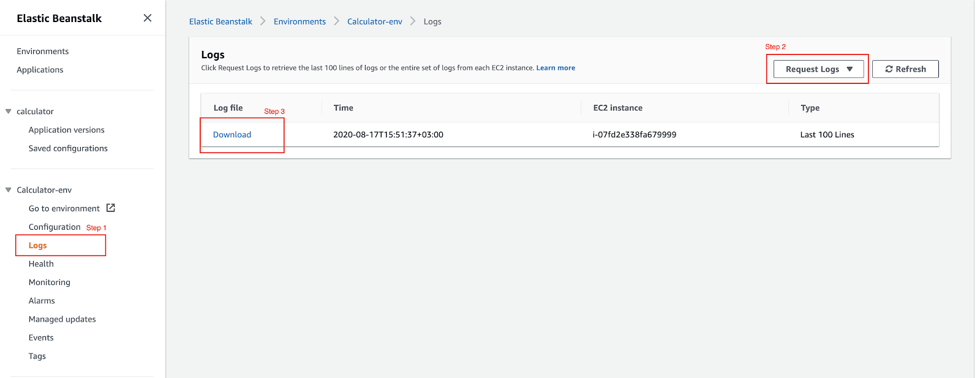Select instance ID i-07fd2e338fa679999
The height and width of the screenshot is (378, 980).
635,135
